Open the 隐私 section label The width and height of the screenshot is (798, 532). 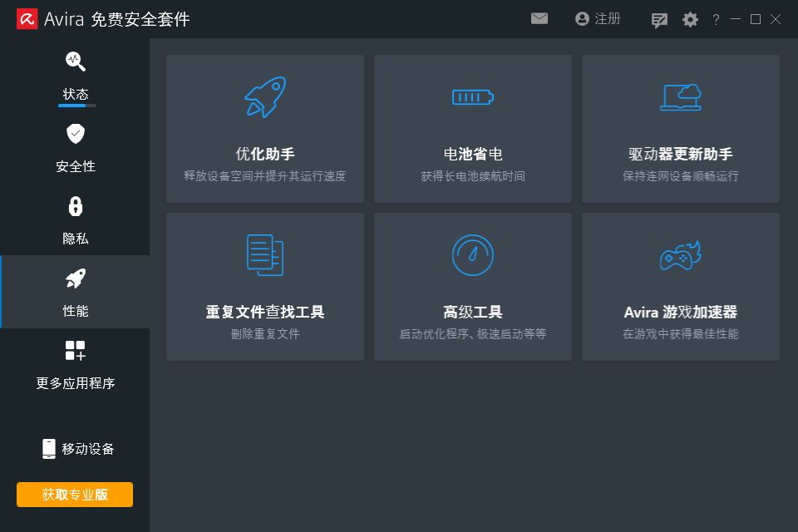coord(76,239)
